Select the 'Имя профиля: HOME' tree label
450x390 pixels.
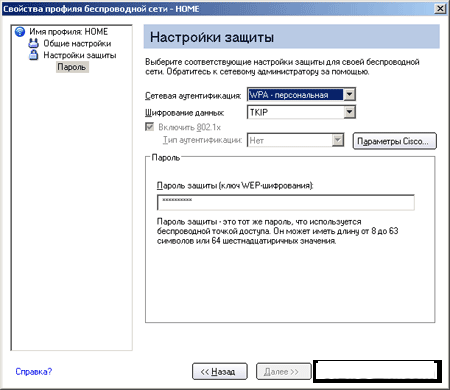[x=69, y=32]
